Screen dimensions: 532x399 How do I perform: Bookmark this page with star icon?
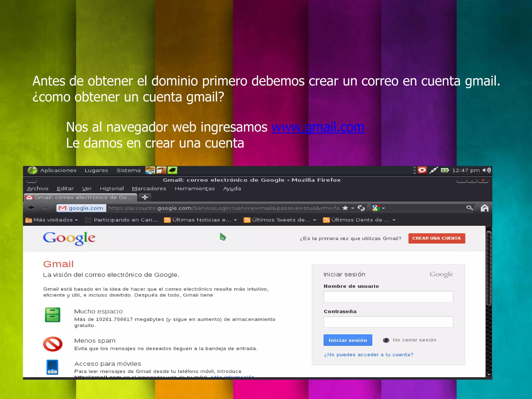[x=345, y=208]
